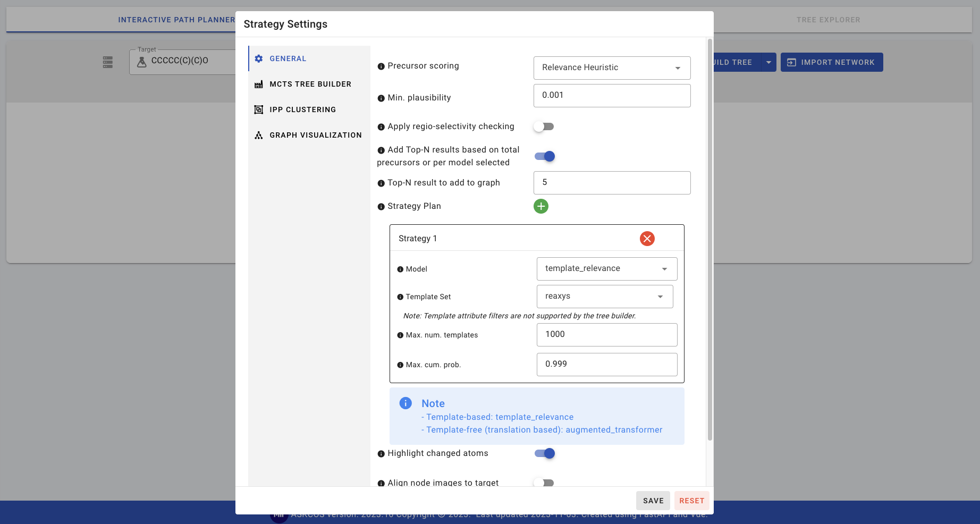Toggle Align node images to target

click(x=544, y=483)
